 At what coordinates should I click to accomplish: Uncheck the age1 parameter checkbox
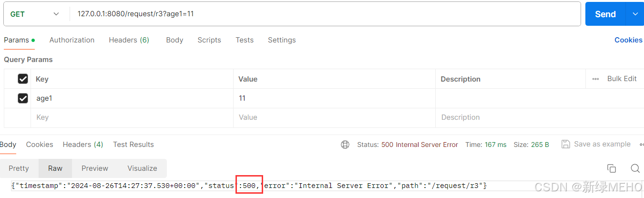coord(22,98)
